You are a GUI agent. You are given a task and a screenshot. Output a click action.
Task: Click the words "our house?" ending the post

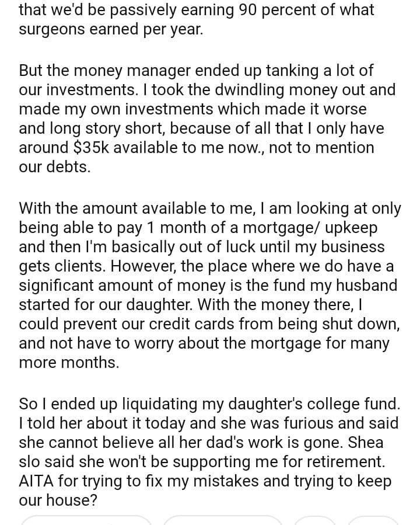click(58, 500)
